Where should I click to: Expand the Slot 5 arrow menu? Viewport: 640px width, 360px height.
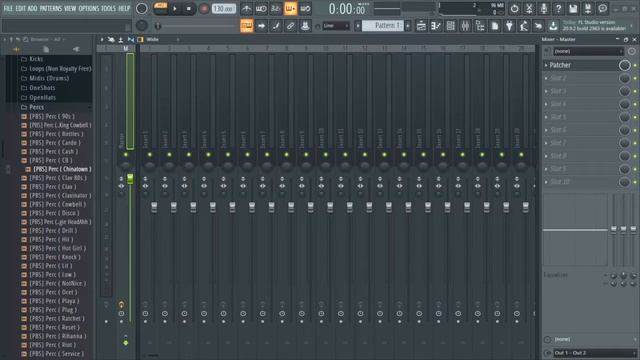click(546, 117)
